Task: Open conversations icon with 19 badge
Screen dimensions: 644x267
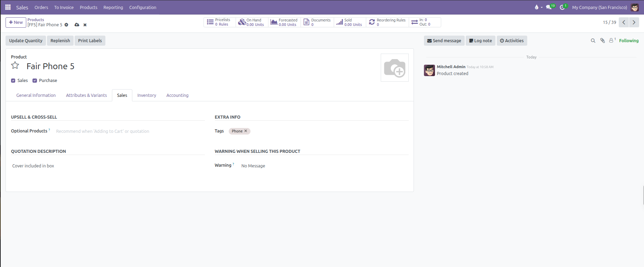Action: (550, 7)
